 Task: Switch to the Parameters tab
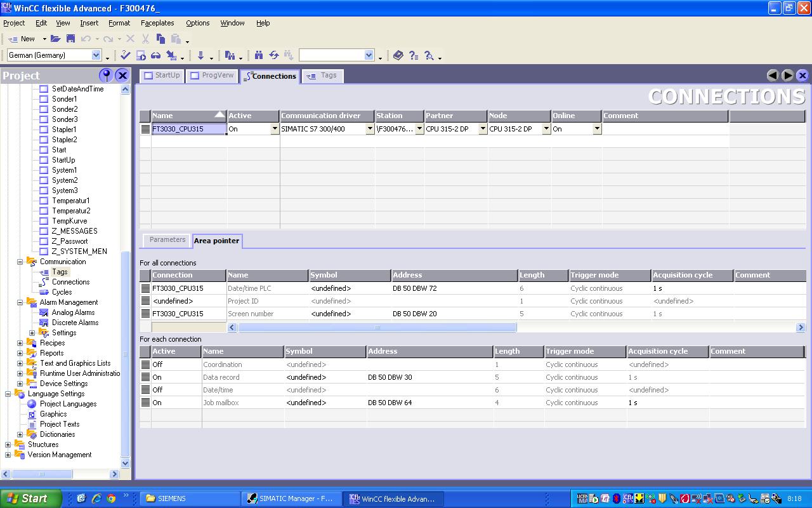tap(167, 240)
